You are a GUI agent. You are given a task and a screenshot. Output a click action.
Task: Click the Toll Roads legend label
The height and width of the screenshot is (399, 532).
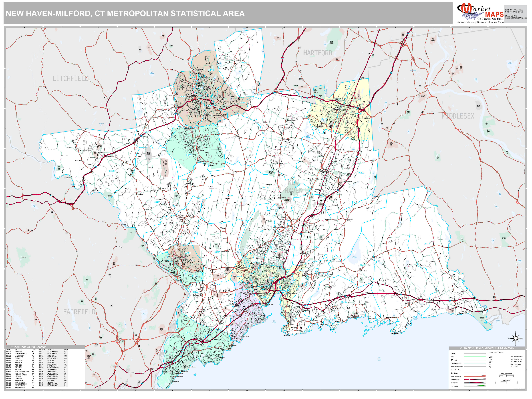pyautogui.click(x=454, y=386)
